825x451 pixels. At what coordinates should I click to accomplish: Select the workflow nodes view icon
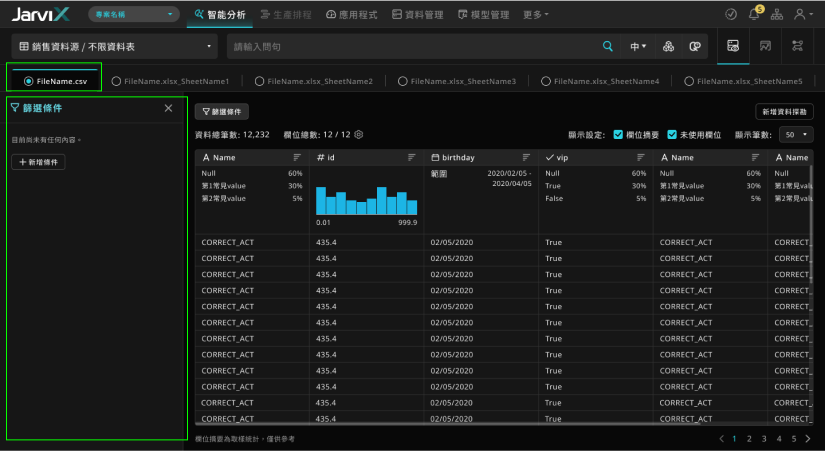pos(797,46)
